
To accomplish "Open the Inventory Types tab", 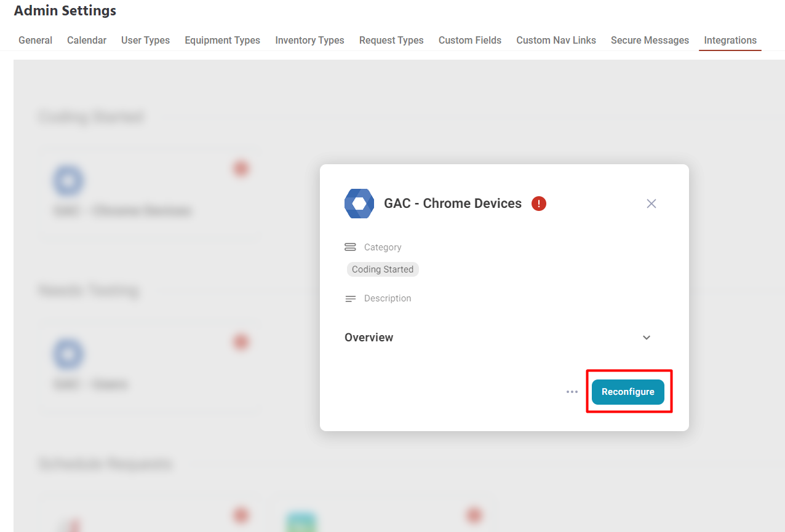I will pyautogui.click(x=309, y=40).
